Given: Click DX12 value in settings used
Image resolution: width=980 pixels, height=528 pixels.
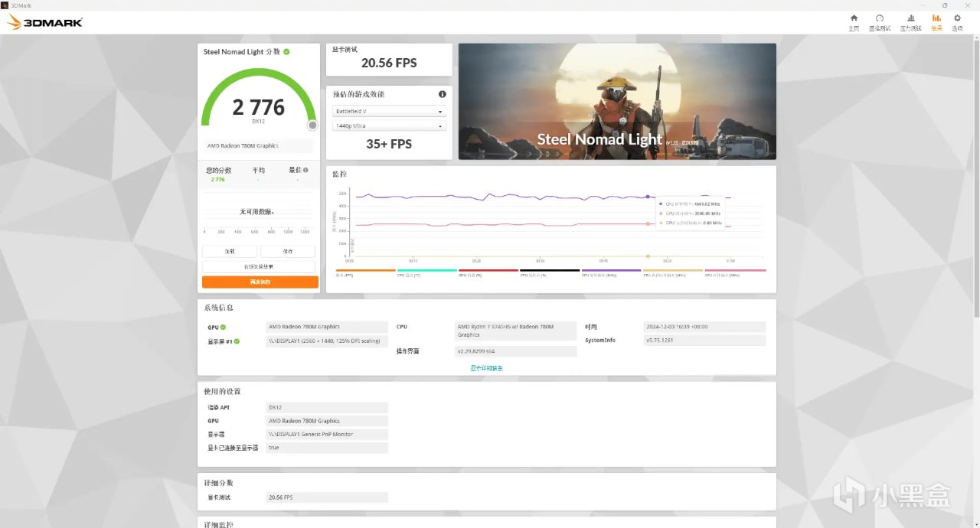Looking at the screenshot, I should (x=327, y=407).
